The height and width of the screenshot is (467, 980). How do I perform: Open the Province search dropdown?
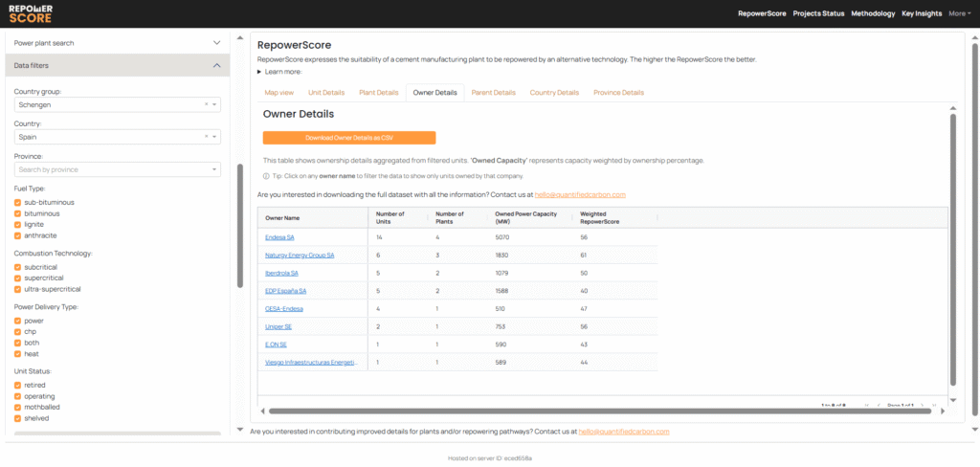tap(117, 169)
